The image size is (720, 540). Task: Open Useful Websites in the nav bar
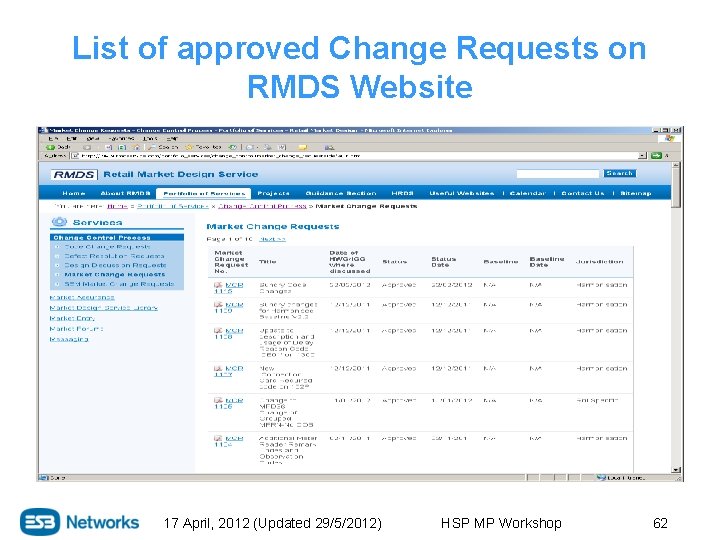[461, 193]
